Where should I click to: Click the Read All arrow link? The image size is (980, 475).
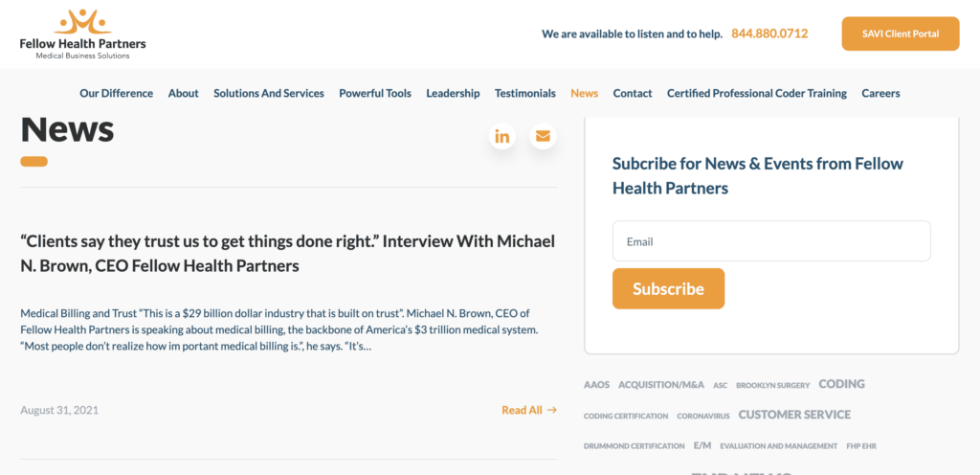(x=528, y=410)
